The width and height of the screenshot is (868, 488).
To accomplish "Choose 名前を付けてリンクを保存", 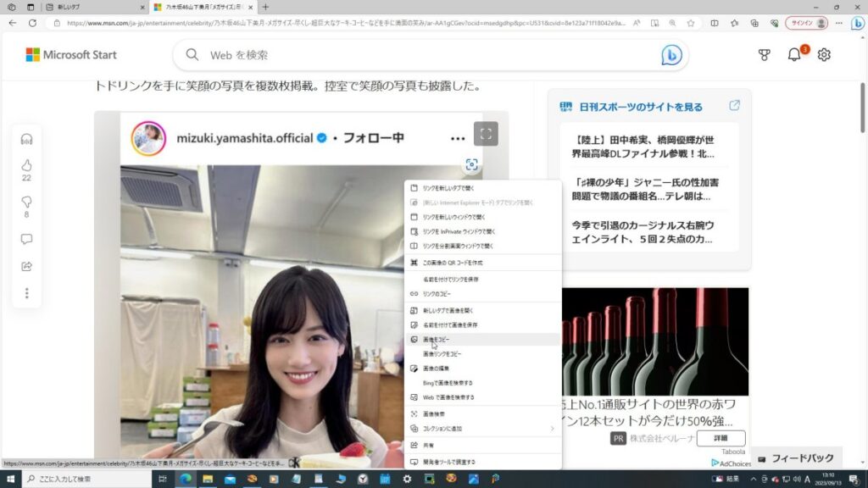I will point(482,280).
